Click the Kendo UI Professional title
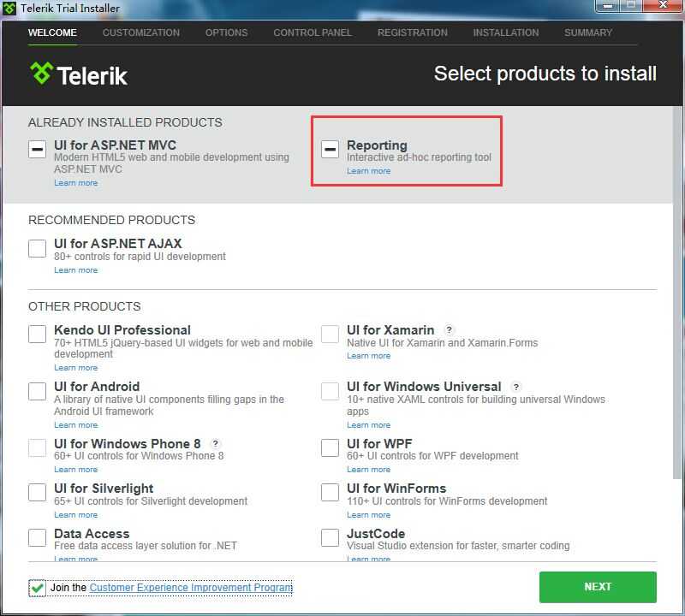The image size is (685, 616). (122, 330)
